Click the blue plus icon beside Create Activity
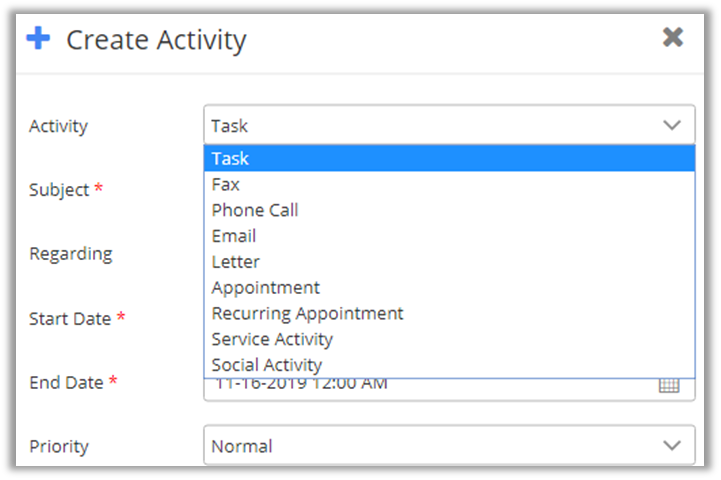Image resolution: width=721 pixels, height=480 pixels. point(38,39)
